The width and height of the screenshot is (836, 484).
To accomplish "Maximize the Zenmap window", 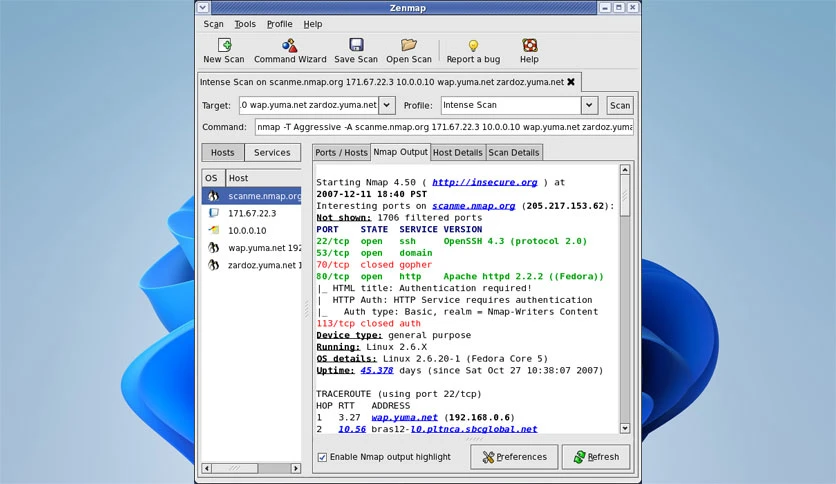I will [618, 7].
